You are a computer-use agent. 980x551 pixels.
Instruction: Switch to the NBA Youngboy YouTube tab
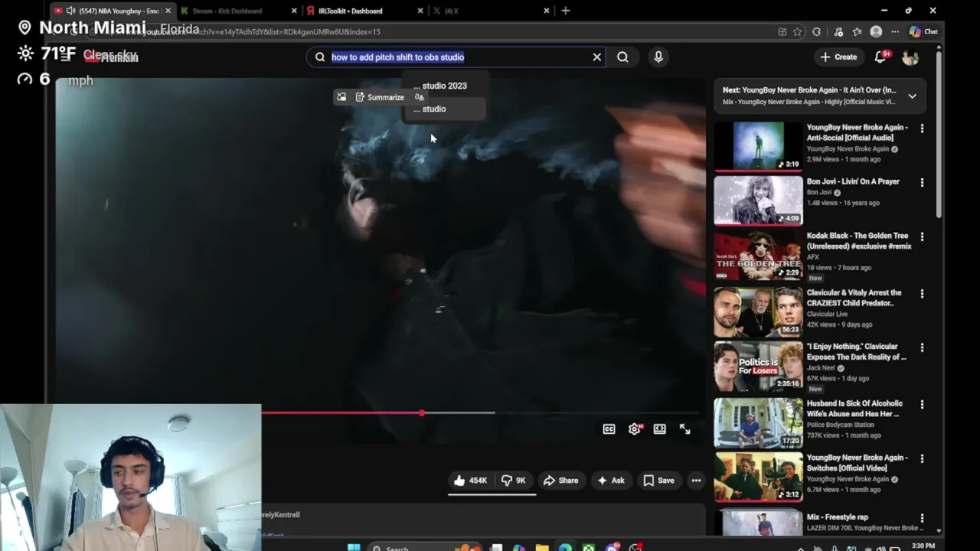[113, 11]
